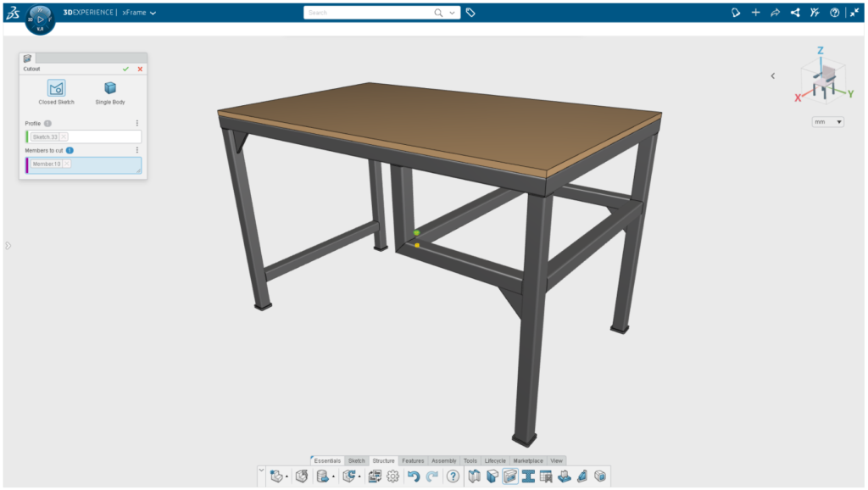Click the Undo arrow in the toolbar
The height and width of the screenshot is (490, 868).
414,476
